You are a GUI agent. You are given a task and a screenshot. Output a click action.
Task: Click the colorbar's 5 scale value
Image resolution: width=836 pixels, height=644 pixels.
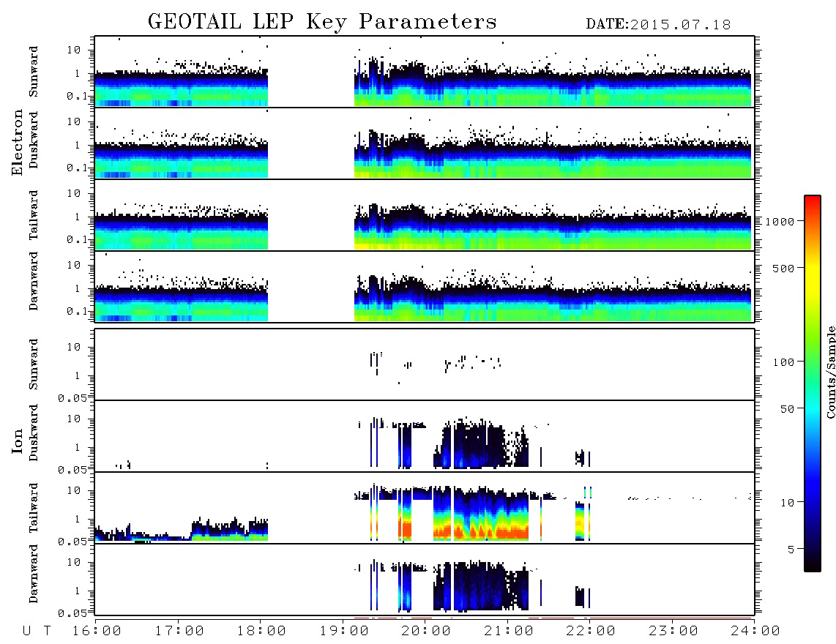point(791,550)
